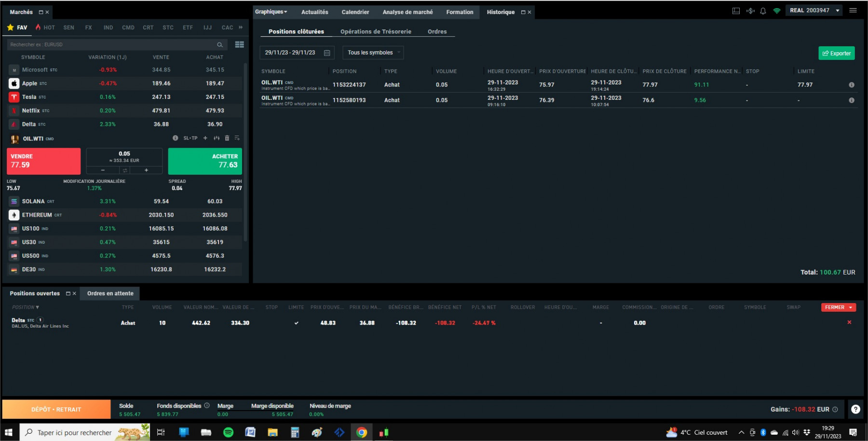Select the FAV market category tab
Viewport: 868px width, 441px height.
click(17, 28)
